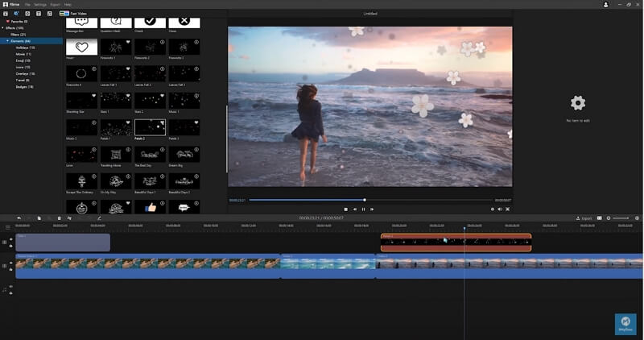Select the Filters category

click(18, 35)
